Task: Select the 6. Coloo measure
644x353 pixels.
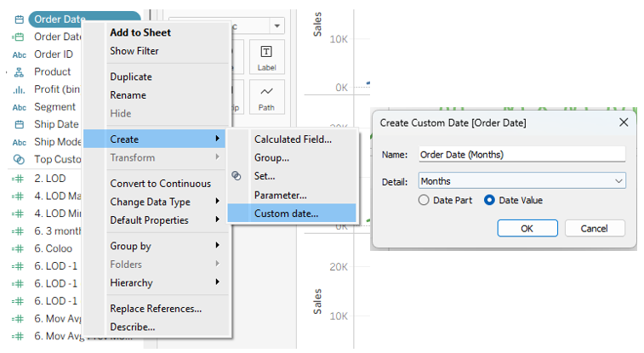Action: pyautogui.click(x=53, y=248)
